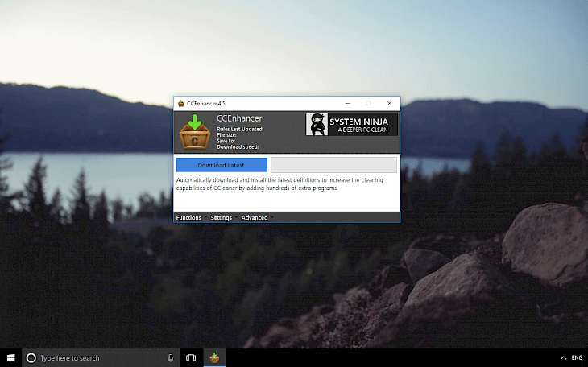Click the CCEnhancer crate logo icon

tap(195, 132)
